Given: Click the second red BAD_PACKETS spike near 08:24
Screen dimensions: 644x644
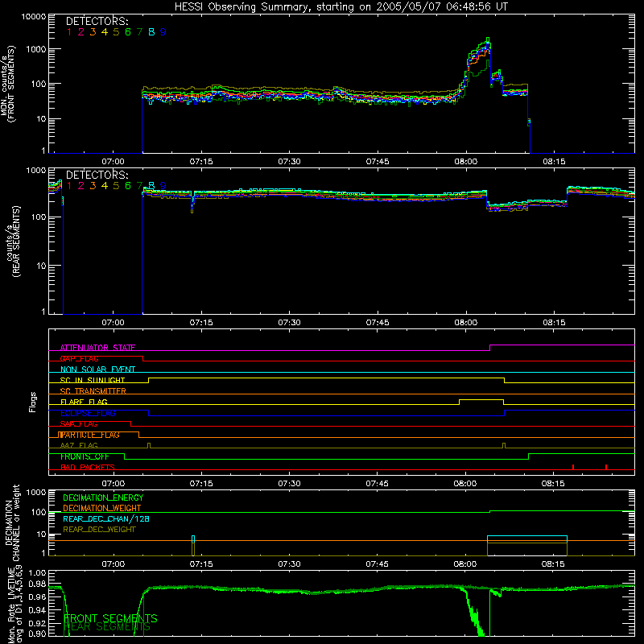Looking at the screenshot, I should [606, 467].
